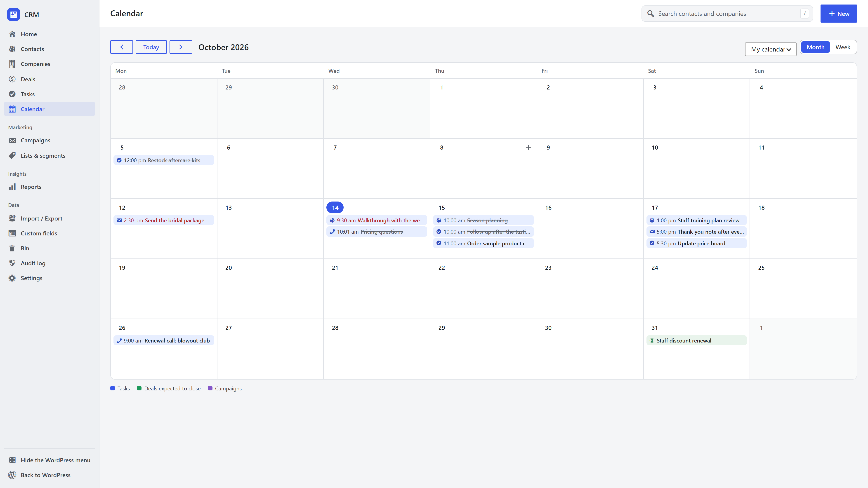Switch to Month view
The height and width of the screenshot is (488, 868).
(815, 47)
